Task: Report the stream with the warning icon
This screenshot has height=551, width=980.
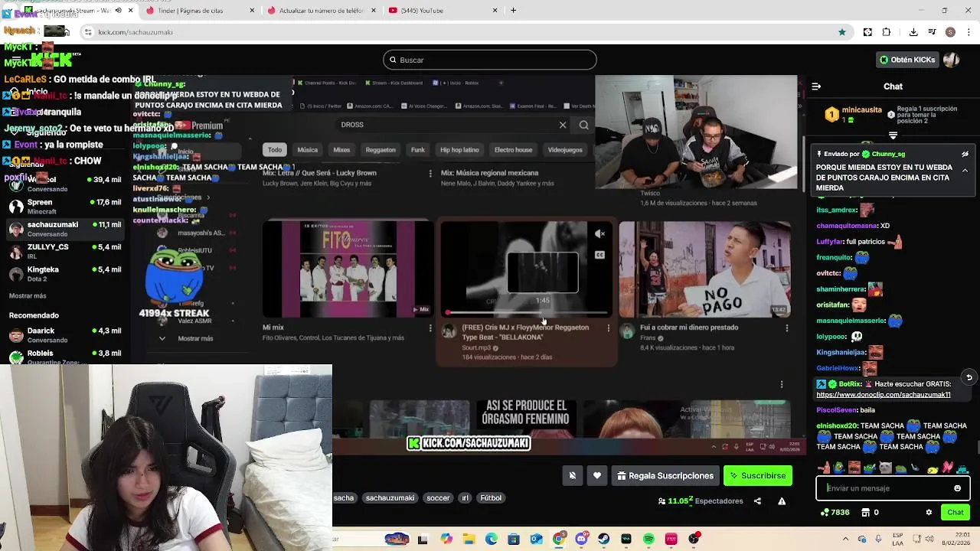Action: [x=782, y=501]
